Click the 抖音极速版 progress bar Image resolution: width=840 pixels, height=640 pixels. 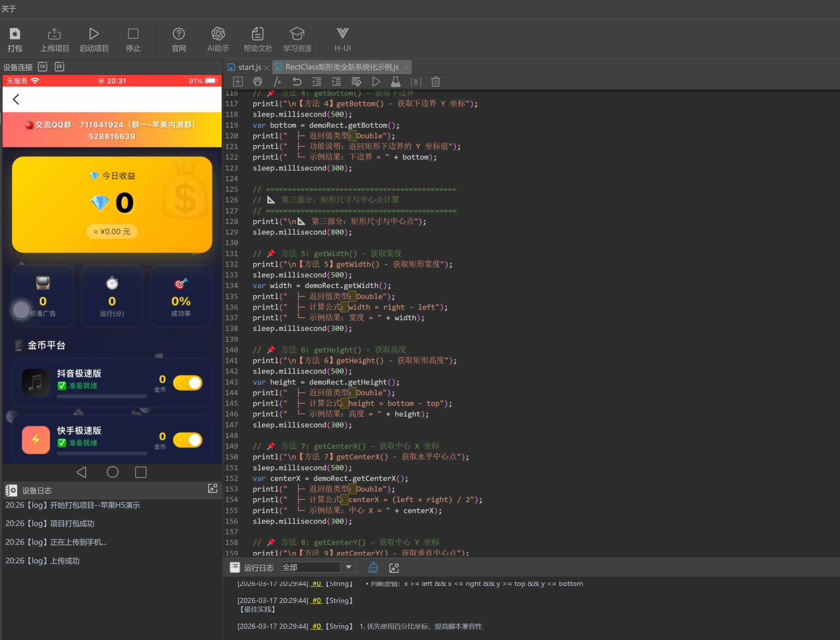pyautogui.click(x=102, y=396)
